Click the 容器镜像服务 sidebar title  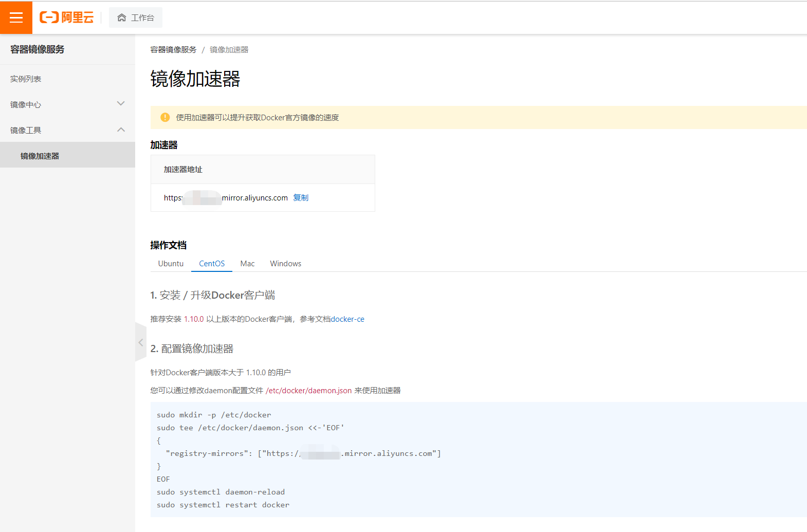pos(38,49)
